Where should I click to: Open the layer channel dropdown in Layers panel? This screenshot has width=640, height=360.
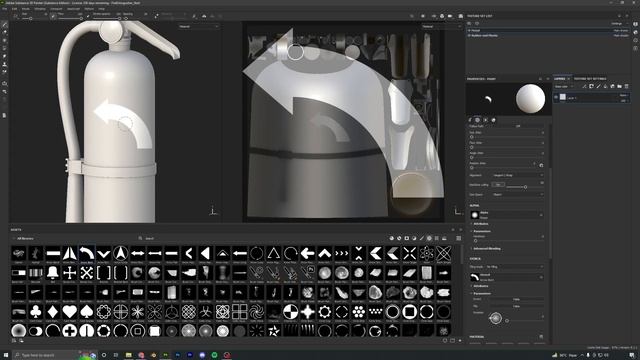tap(564, 87)
